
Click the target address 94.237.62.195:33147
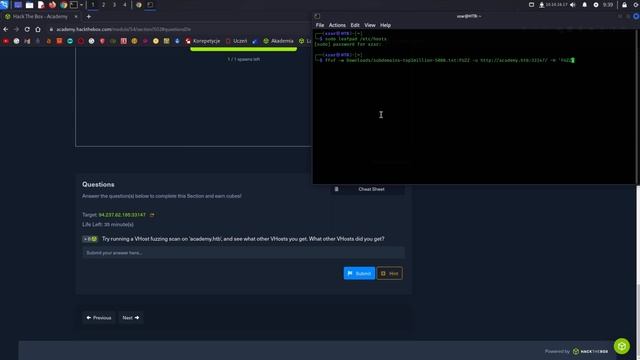click(122, 215)
